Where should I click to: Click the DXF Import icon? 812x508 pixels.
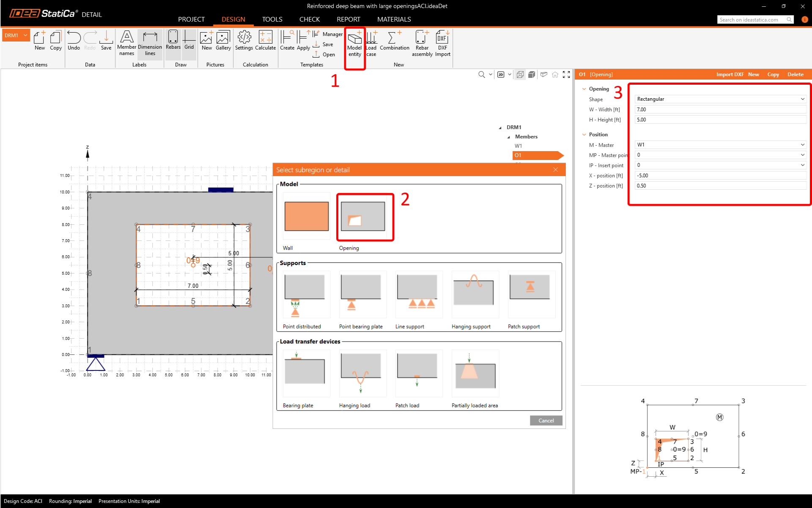tap(442, 43)
